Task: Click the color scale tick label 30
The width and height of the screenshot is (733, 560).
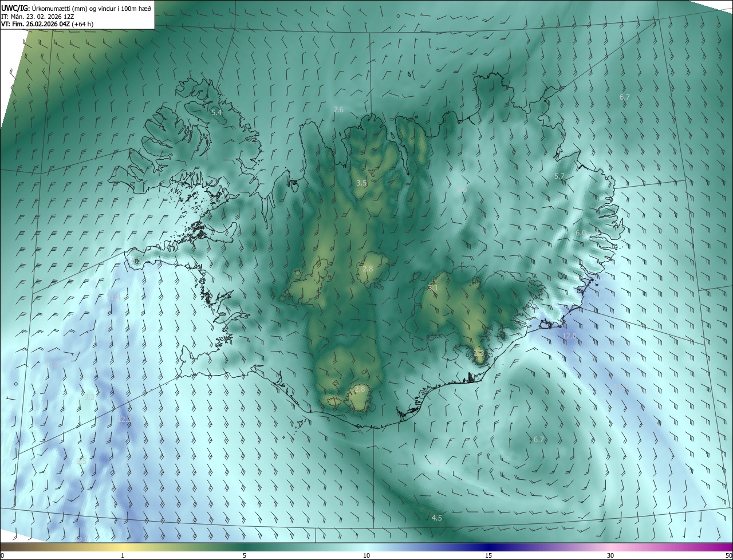Action: [x=610, y=556]
